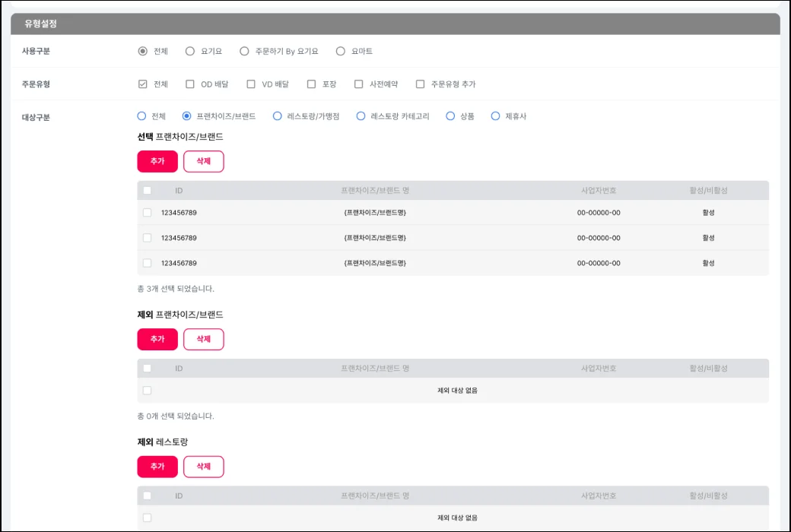Uncheck 전체 checkbox in 주문유형 row
791x532 pixels.
[143, 84]
